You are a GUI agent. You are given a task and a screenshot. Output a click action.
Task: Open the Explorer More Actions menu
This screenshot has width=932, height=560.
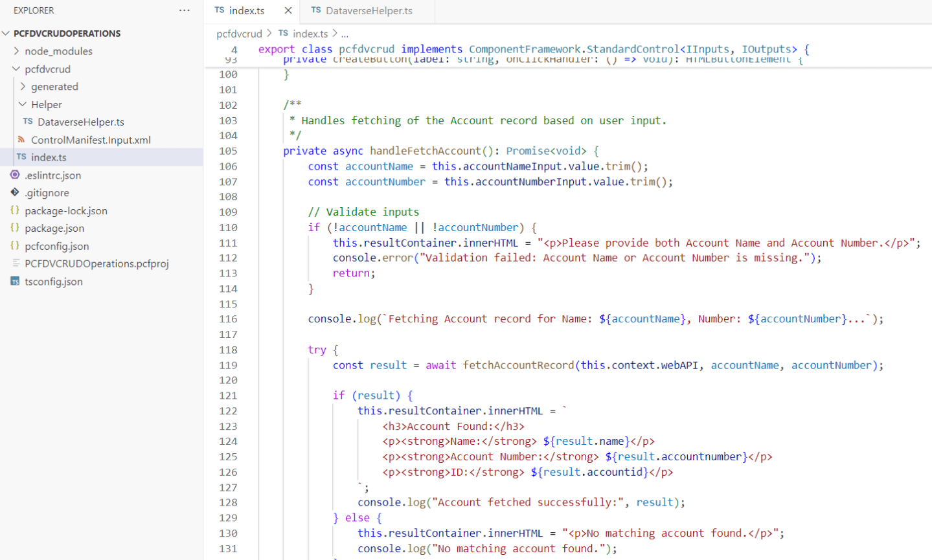184,10
